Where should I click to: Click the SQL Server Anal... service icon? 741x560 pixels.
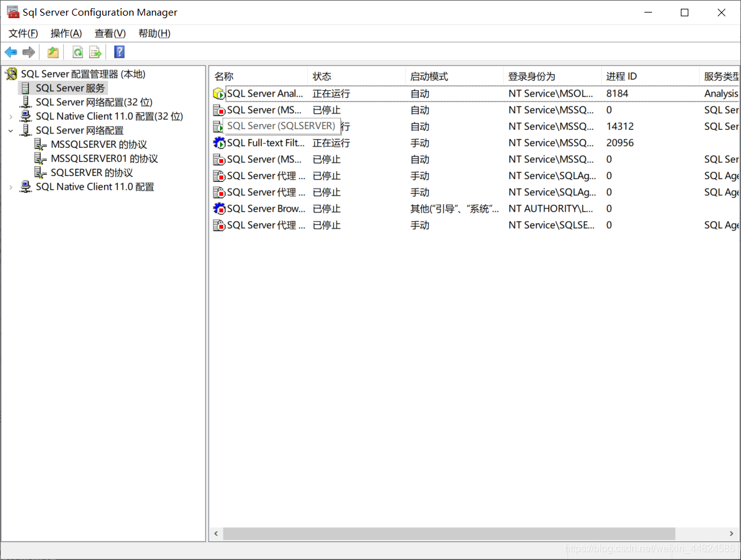pyautogui.click(x=219, y=93)
